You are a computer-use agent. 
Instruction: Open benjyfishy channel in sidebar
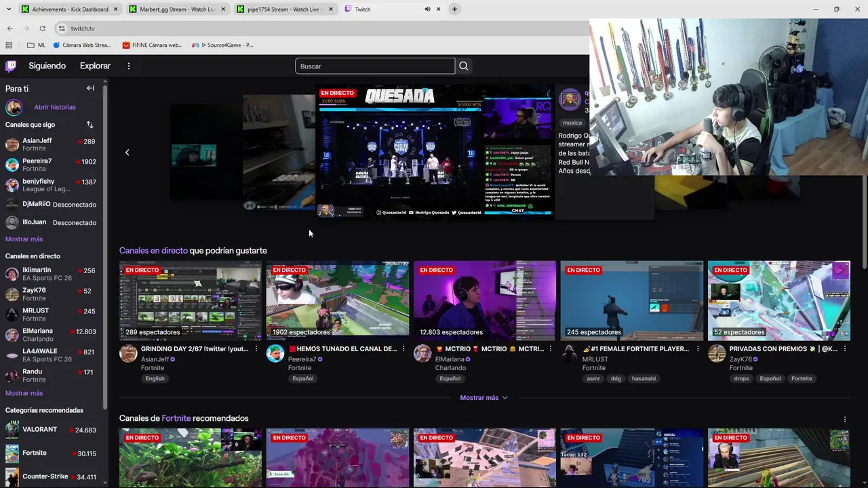[51, 184]
